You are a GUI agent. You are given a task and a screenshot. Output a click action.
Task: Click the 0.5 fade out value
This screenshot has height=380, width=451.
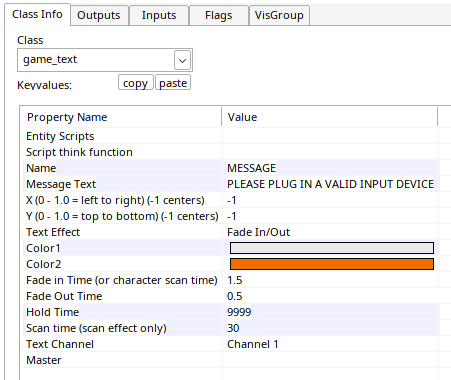point(234,296)
